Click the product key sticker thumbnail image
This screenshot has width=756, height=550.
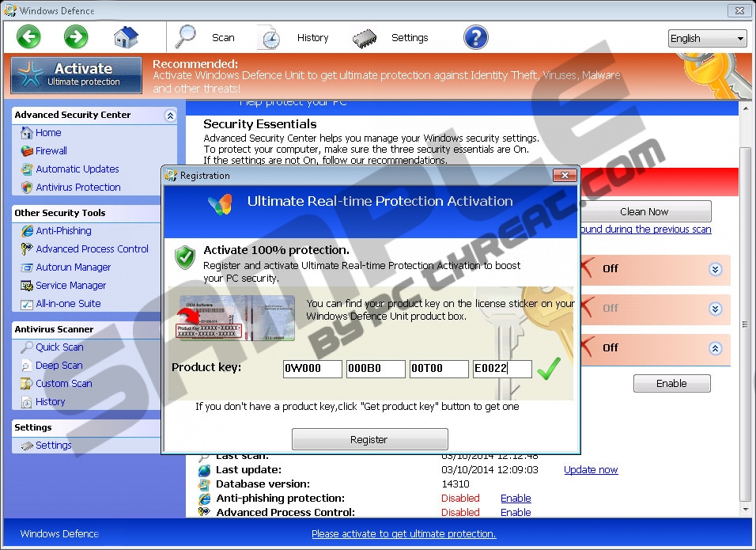point(236,318)
